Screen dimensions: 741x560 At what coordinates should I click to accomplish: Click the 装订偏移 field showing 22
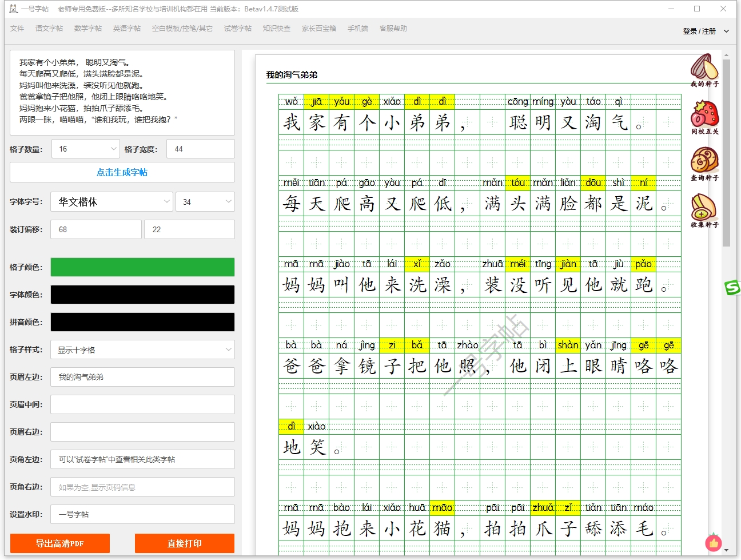pos(190,229)
